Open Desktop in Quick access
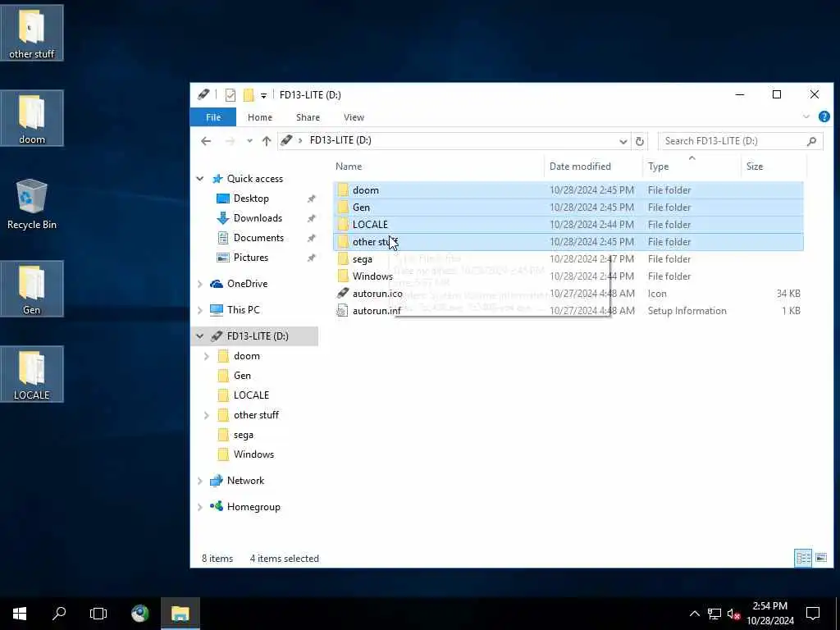The width and height of the screenshot is (840, 630). [x=251, y=199]
